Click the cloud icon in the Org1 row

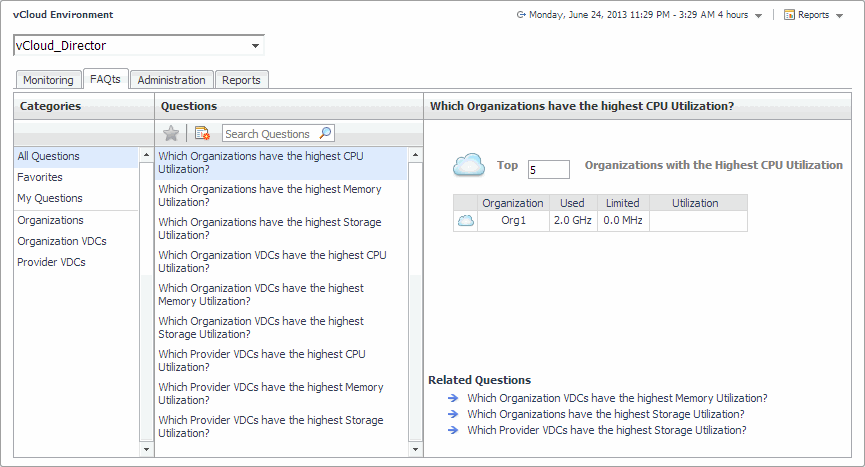465,221
